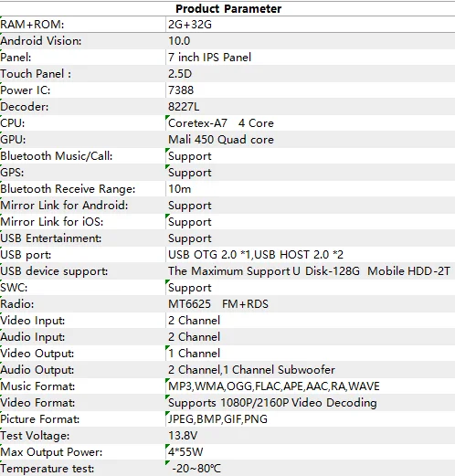Select the Product Parameter header cell

pyautogui.click(x=227, y=8)
